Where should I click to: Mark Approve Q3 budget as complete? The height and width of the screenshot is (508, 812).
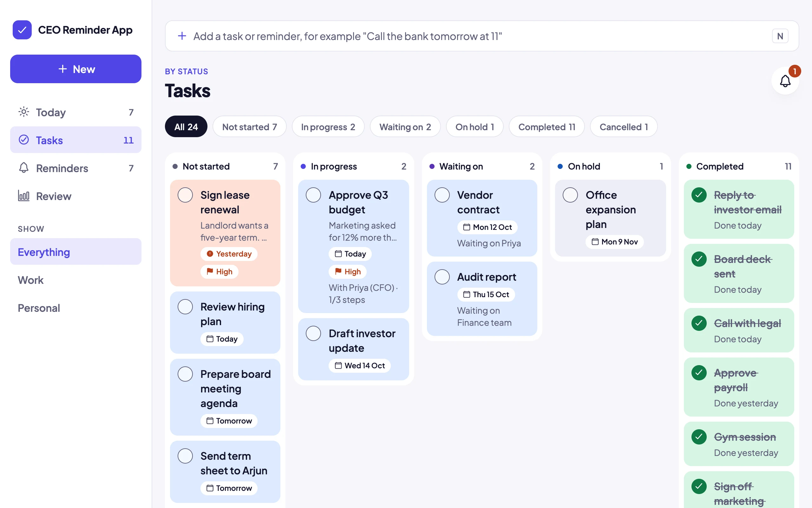pyautogui.click(x=313, y=195)
